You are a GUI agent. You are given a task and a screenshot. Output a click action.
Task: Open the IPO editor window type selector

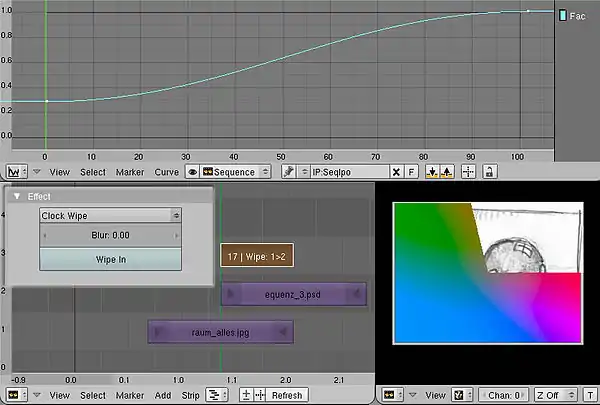pyautogui.click(x=17, y=172)
